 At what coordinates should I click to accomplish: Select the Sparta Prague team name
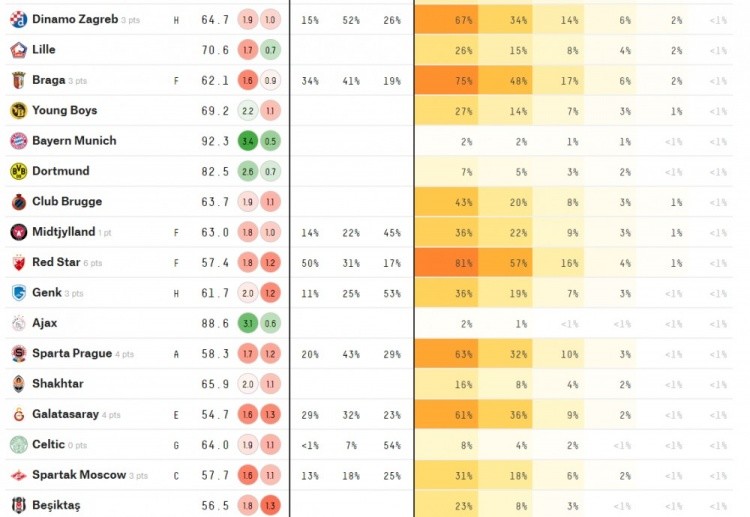click(72, 353)
